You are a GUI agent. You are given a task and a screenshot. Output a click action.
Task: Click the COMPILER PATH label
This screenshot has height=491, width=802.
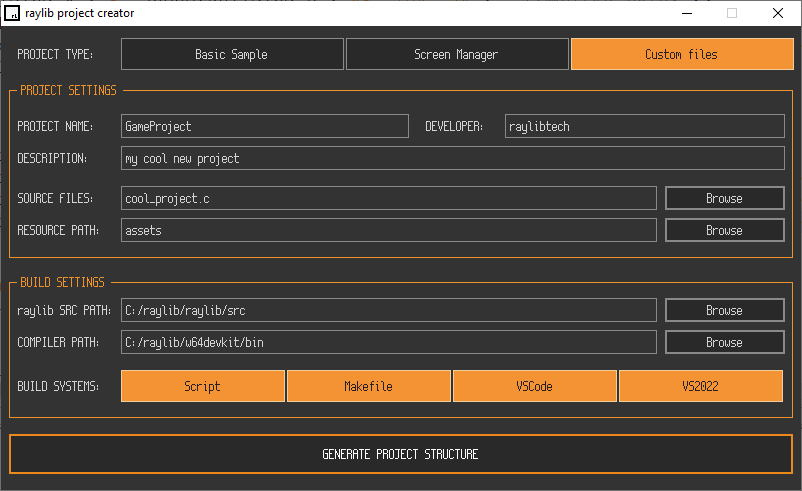tap(58, 342)
